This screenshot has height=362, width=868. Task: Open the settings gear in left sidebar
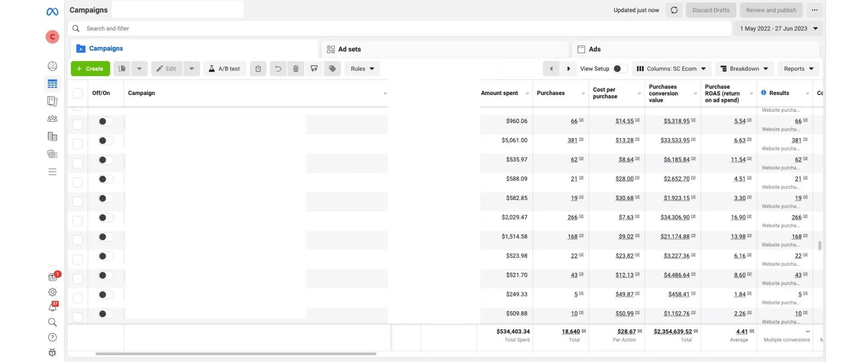[52, 292]
